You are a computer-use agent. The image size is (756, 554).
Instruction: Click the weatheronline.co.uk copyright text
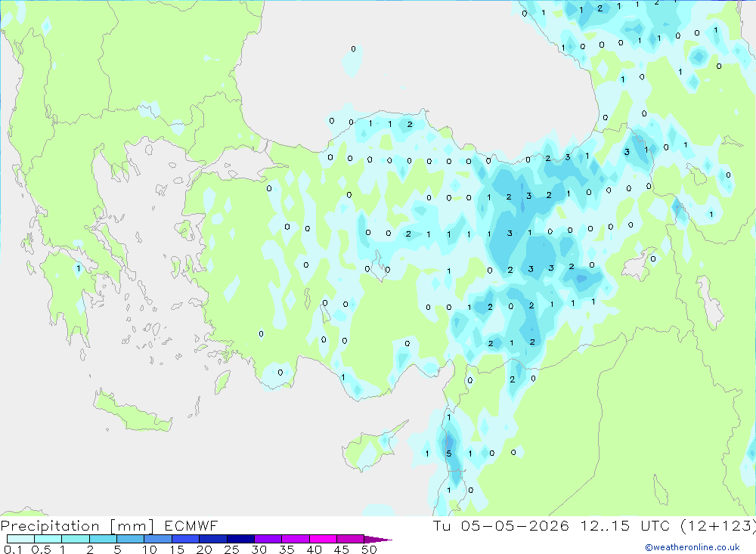(692, 547)
